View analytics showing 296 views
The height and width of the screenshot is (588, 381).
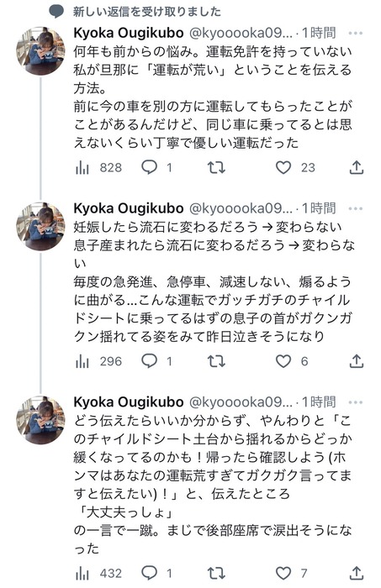(98, 361)
